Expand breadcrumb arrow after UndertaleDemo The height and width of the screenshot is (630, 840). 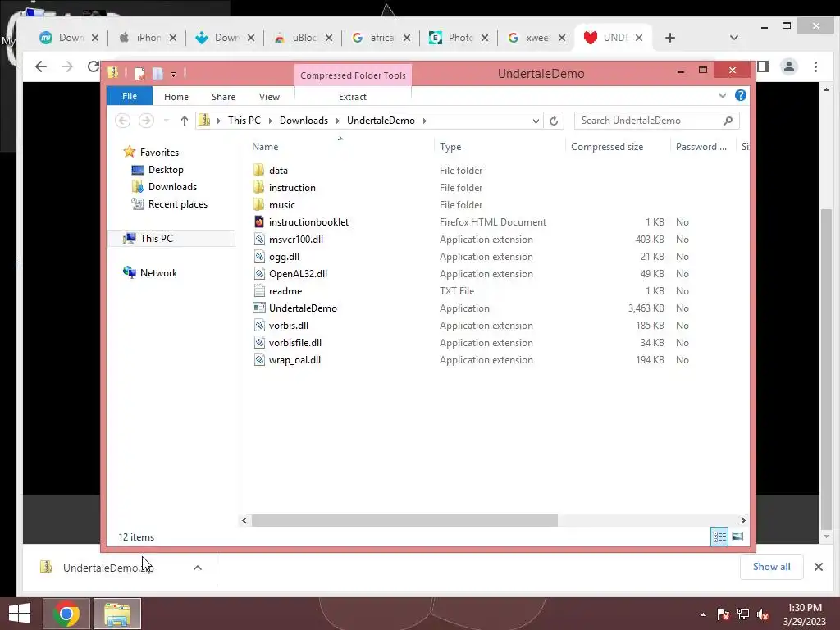pyautogui.click(x=424, y=121)
